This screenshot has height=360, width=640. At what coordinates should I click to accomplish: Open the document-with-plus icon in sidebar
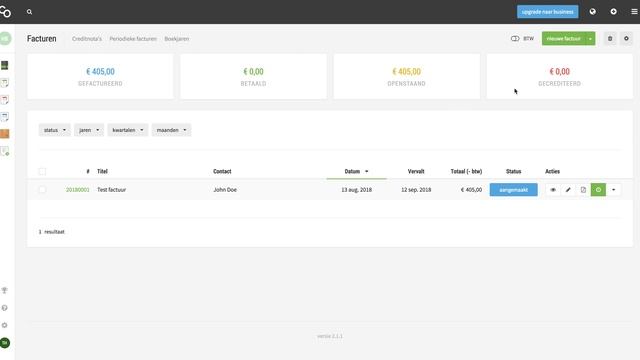coord(4,151)
